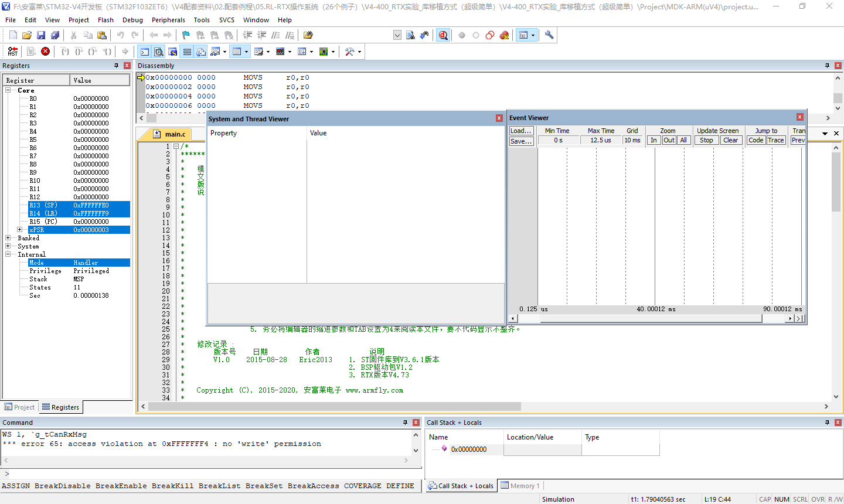Open the Serial Windows dropdown arrow
This screenshot has height=504, width=844.
tap(268, 52)
